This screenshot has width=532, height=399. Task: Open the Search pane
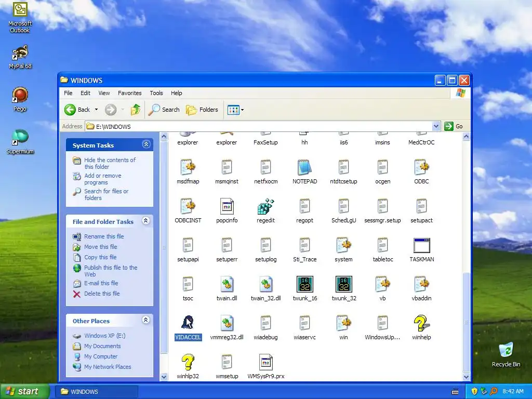click(x=164, y=110)
